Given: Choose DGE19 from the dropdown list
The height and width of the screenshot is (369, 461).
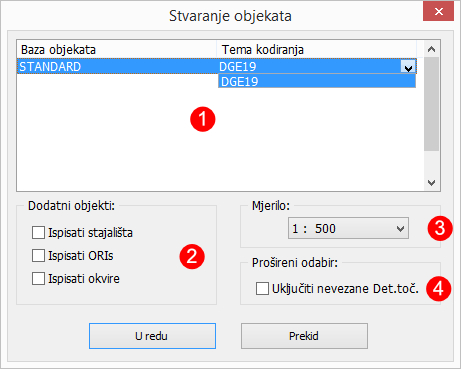Looking at the screenshot, I should click(317, 81).
